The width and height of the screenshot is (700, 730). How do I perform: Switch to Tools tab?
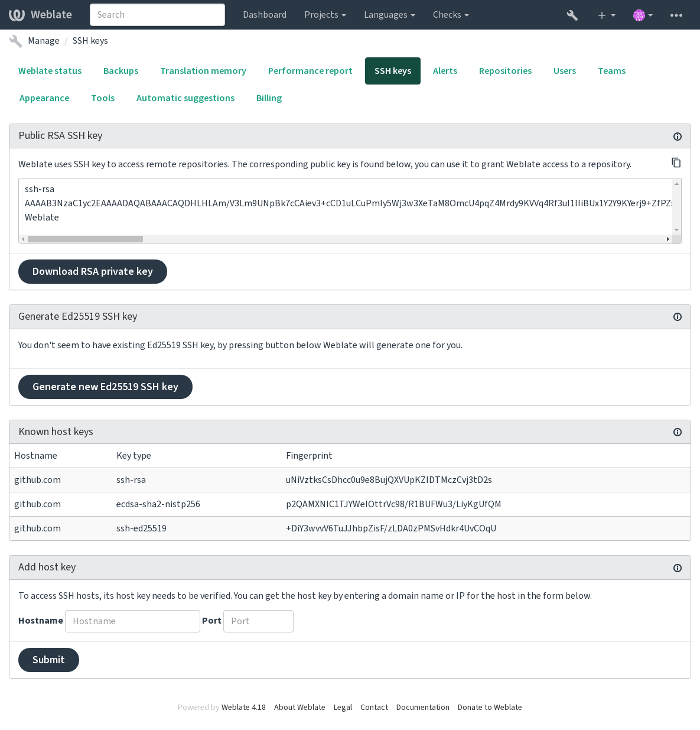(103, 98)
